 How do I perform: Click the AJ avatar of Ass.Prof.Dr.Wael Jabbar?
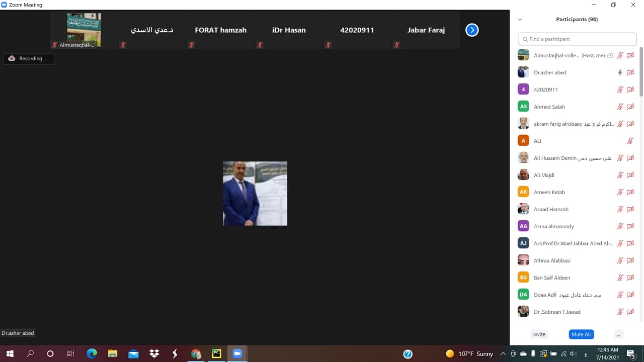[x=523, y=243]
